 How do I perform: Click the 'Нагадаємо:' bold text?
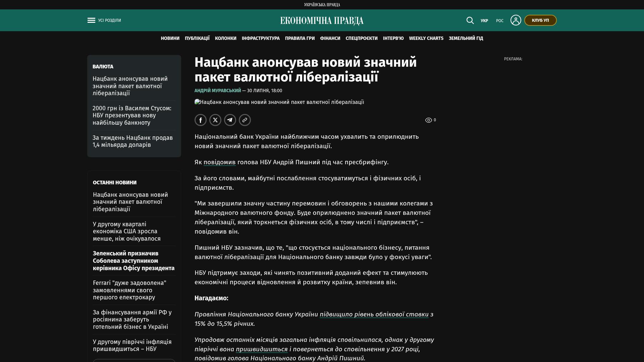(x=211, y=298)
